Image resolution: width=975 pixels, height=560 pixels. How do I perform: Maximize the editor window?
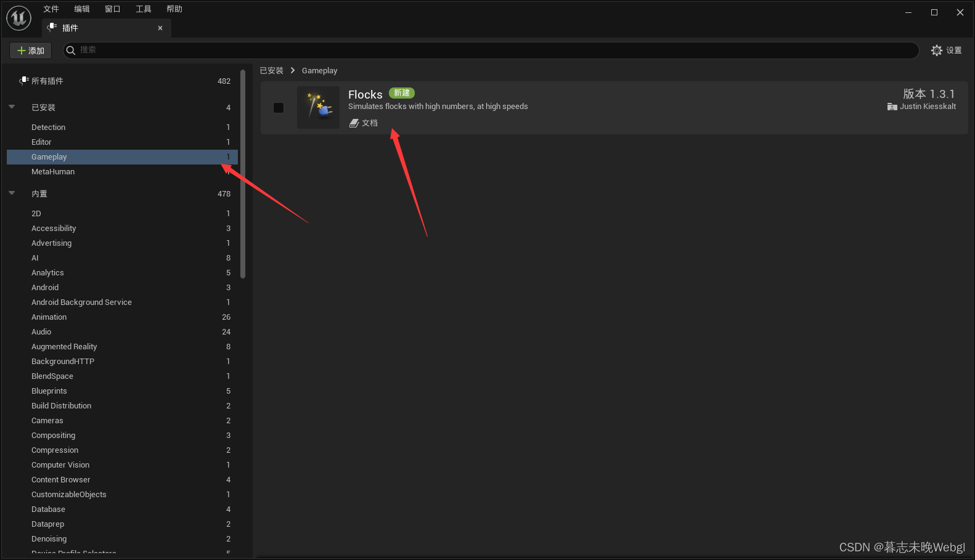[934, 12]
